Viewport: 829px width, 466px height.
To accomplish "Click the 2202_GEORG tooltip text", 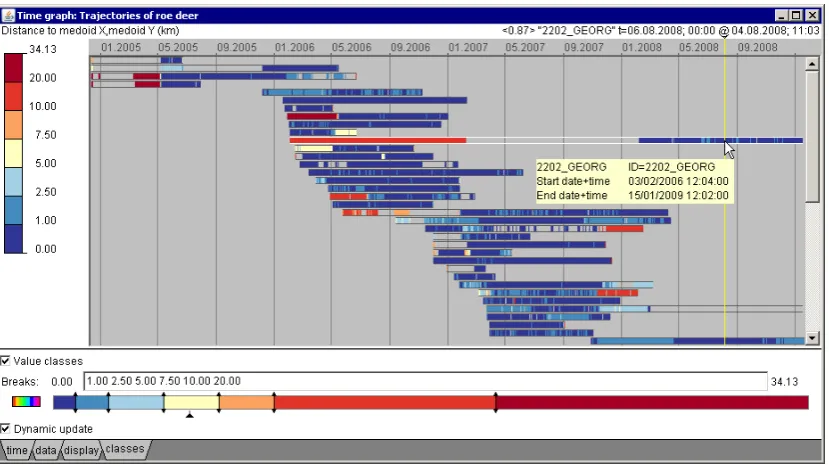I will coord(572,167).
